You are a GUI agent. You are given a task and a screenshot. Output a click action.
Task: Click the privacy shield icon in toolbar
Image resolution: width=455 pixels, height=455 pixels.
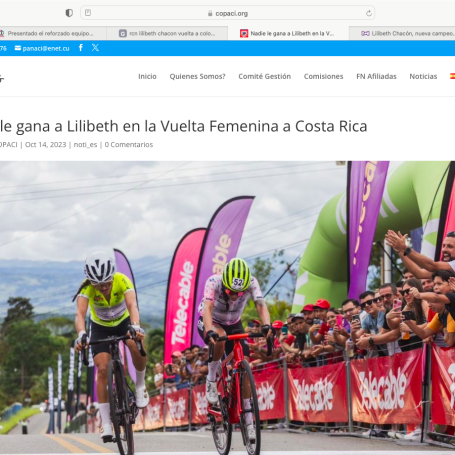[x=69, y=13]
